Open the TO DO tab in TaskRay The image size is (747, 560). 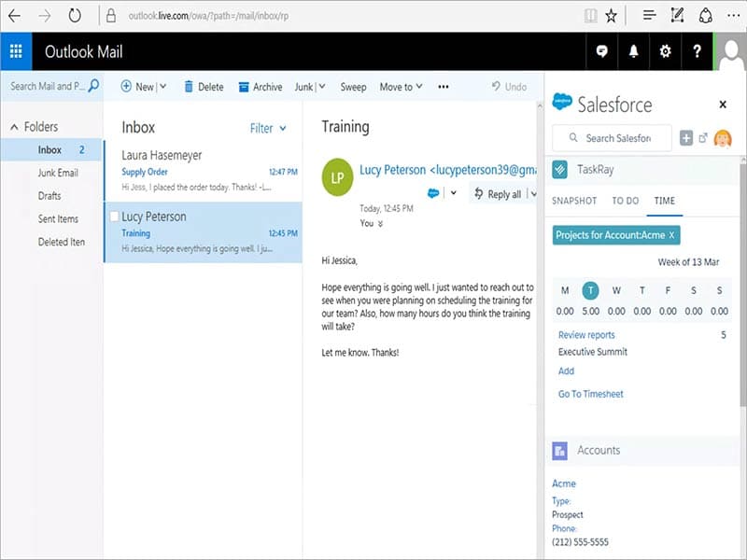tap(626, 201)
